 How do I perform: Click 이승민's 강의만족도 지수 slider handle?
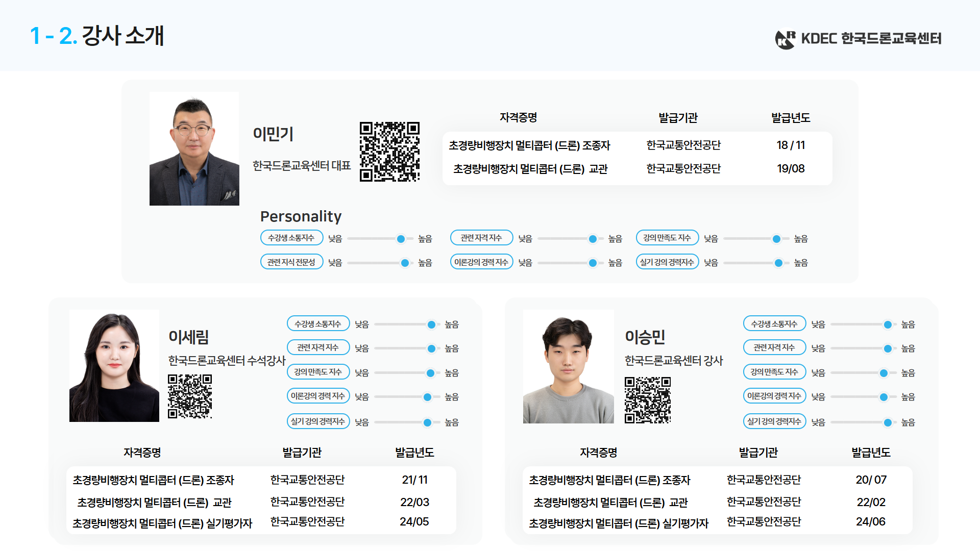point(884,373)
